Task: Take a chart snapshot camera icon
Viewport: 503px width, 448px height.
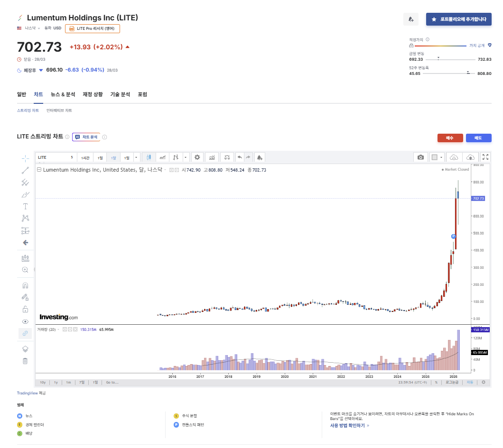Action: point(420,157)
